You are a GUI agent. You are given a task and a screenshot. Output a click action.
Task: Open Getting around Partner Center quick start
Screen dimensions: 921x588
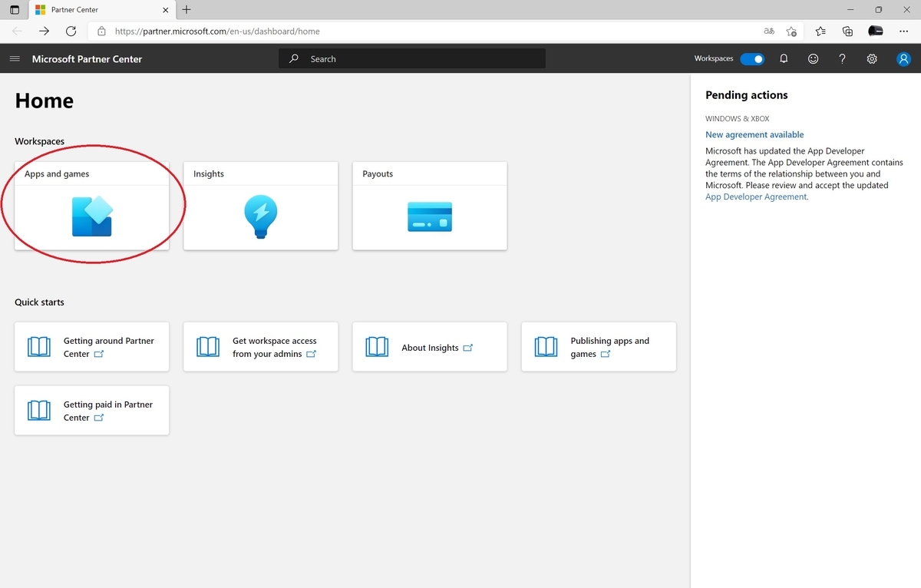(x=92, y=347)
